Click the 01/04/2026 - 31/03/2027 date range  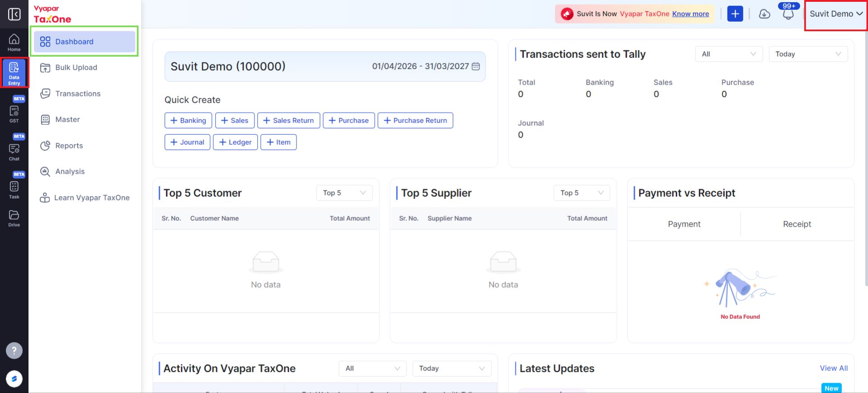point(420,66)
